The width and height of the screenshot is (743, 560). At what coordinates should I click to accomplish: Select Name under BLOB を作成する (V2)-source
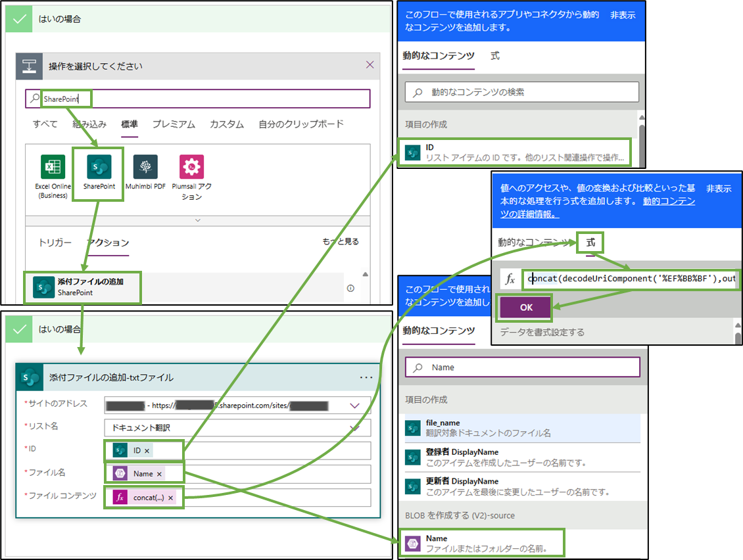point(481,543)
